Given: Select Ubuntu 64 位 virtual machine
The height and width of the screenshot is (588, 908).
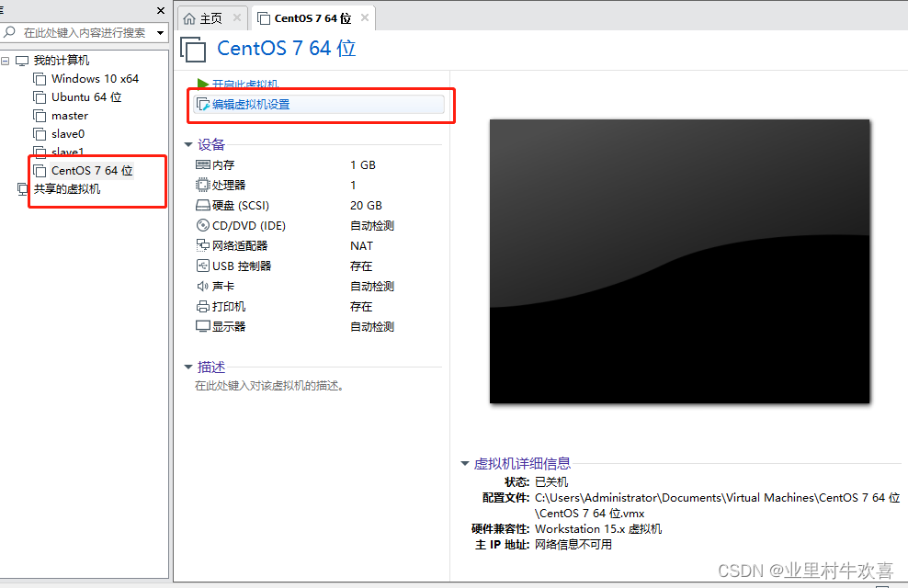Looking at the screenshot, I should pos(86,97).
